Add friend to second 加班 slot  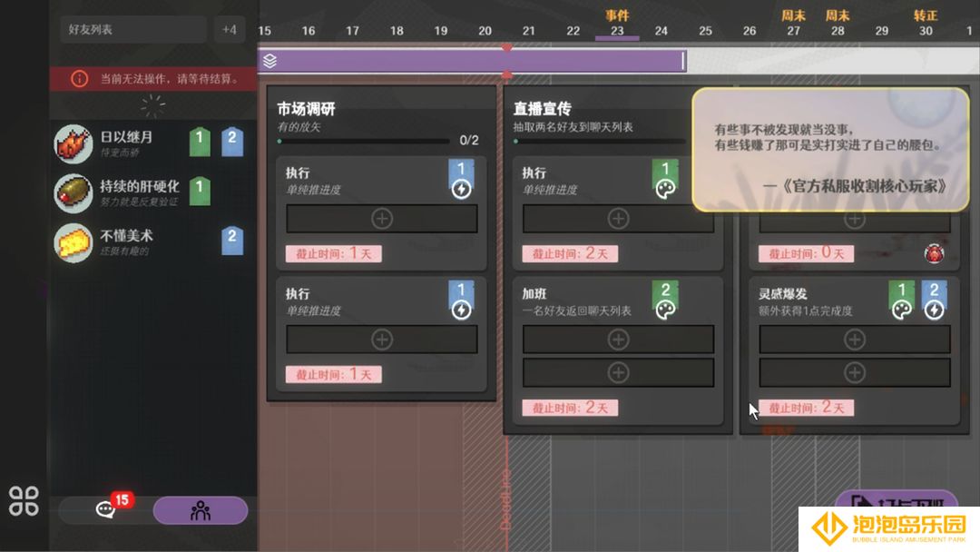click(618, 372)
